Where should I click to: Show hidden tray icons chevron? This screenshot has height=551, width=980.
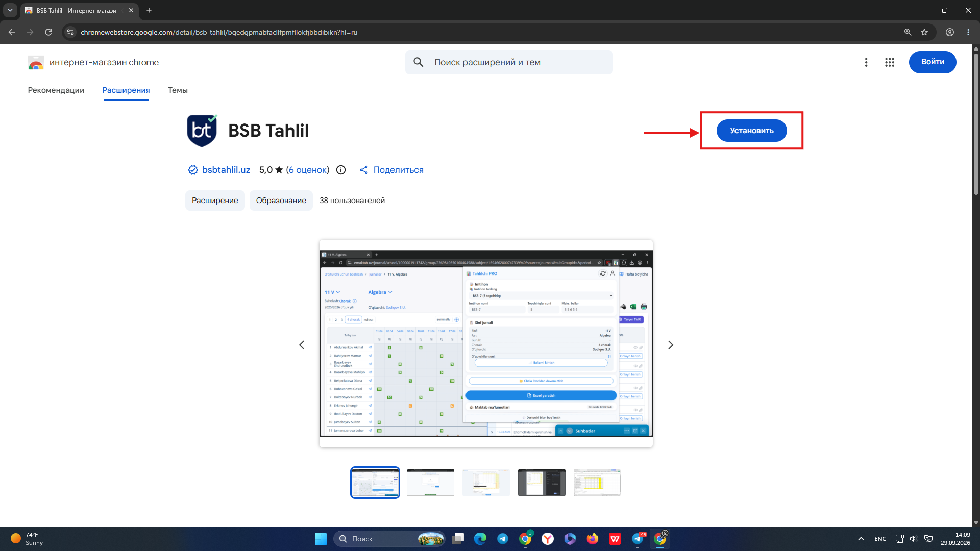click(861, 539)
